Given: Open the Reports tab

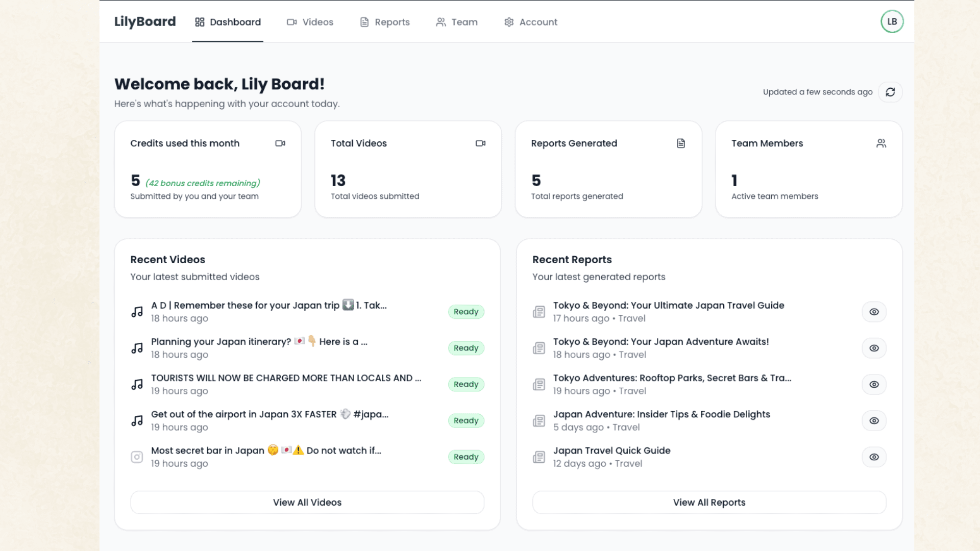Looking at the screenshot, I should click(x=385, y=22).
